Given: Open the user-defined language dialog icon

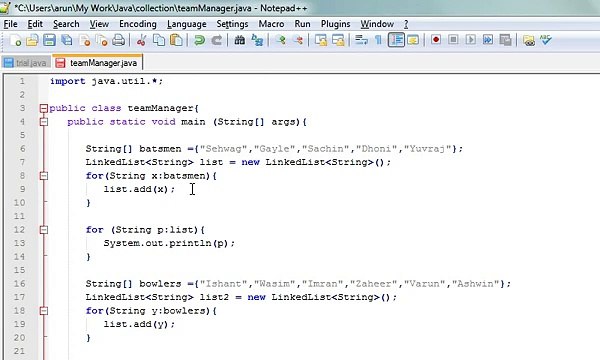Looking at the screenshot, I should (x=413, y=40).
